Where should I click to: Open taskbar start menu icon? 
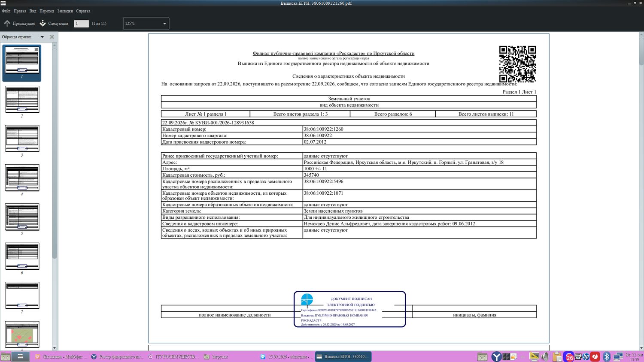[x=6, y=356]
